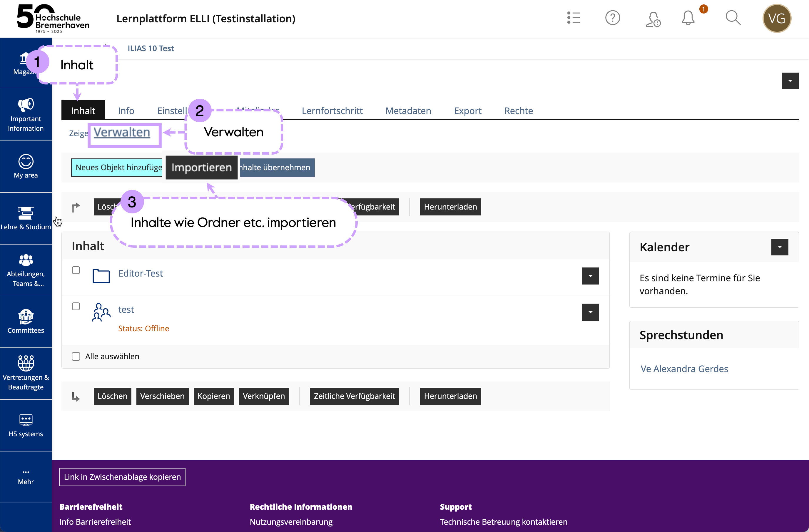Check the test group checkbox
Image resolution: width=809 pixels, height=532 pixels.
76,306
